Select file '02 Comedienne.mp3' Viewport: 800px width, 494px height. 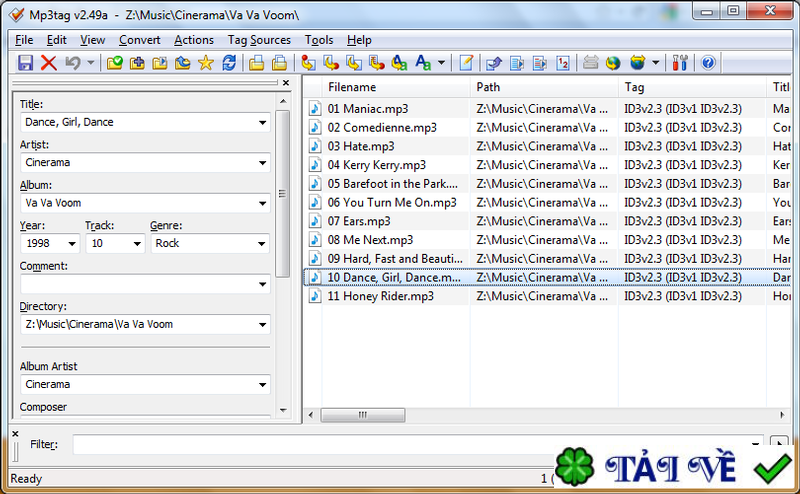coord(382,128)
